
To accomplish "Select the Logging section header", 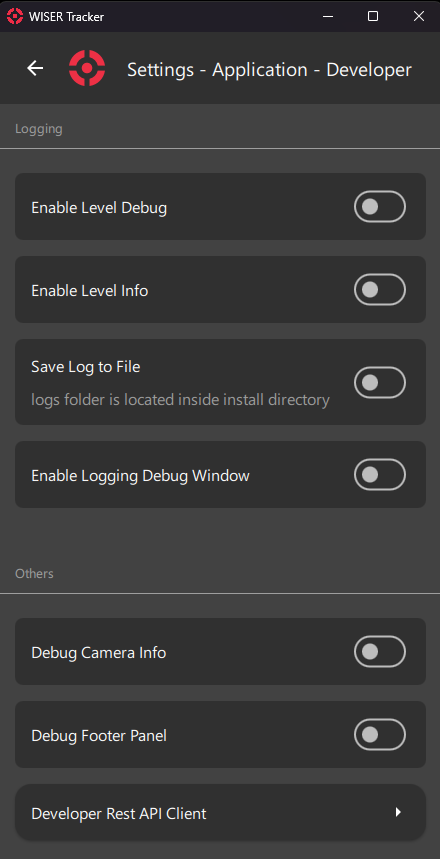I will (38, 129).
